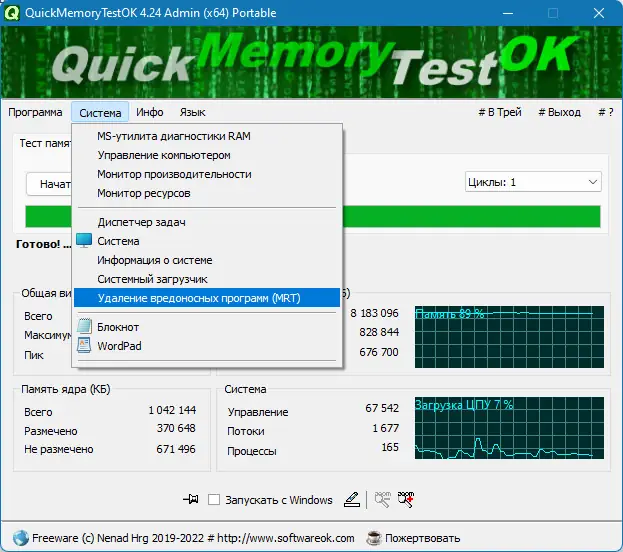Click the WordPad document icon
This screenshot has width=623, height=552.
coord(84,345)
